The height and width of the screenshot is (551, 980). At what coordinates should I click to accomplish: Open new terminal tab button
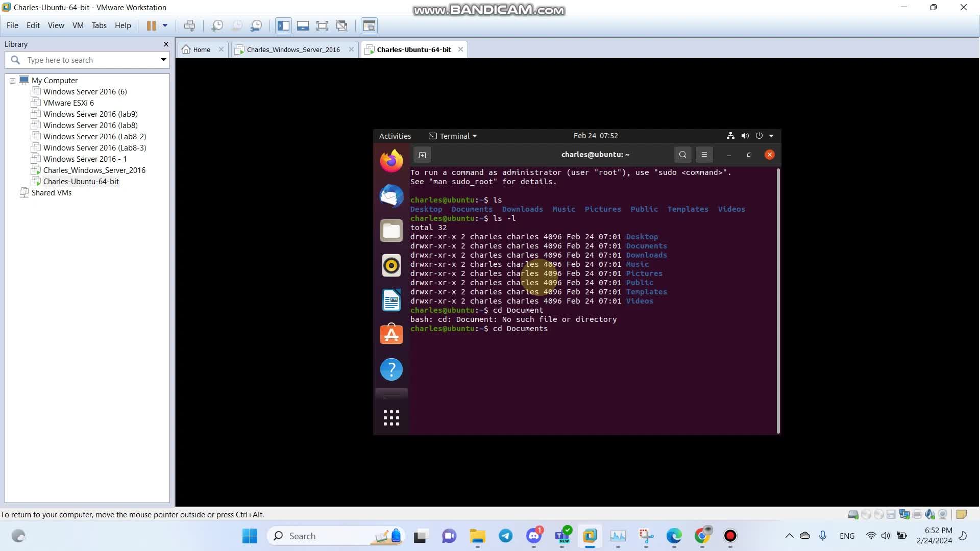click(x=422, y=155)
